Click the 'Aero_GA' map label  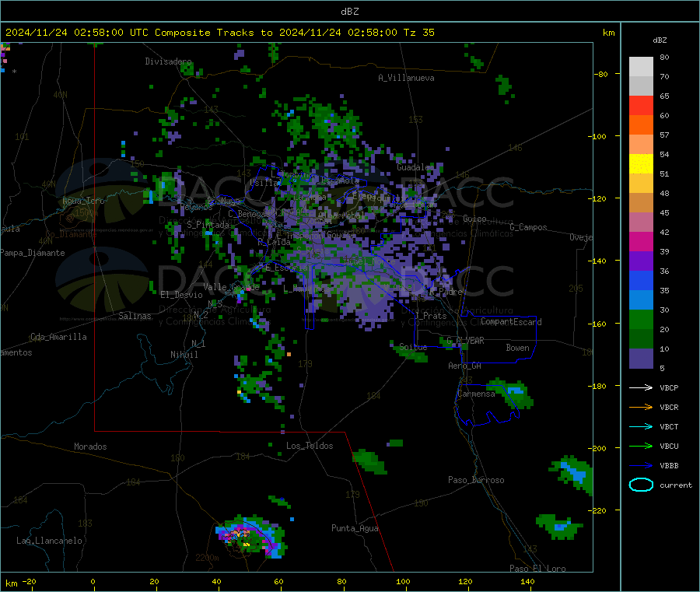coord(464,366)
